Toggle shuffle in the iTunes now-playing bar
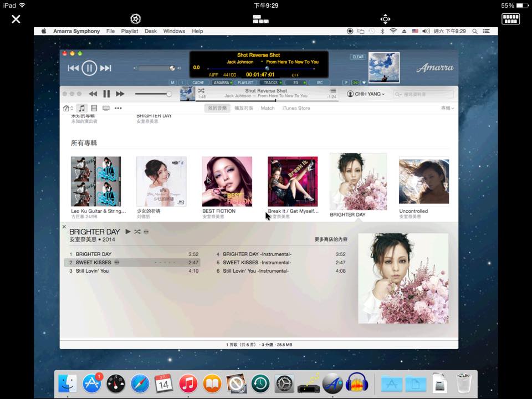The width and height of the screenshot is (532, 399). tap(201, 90)
